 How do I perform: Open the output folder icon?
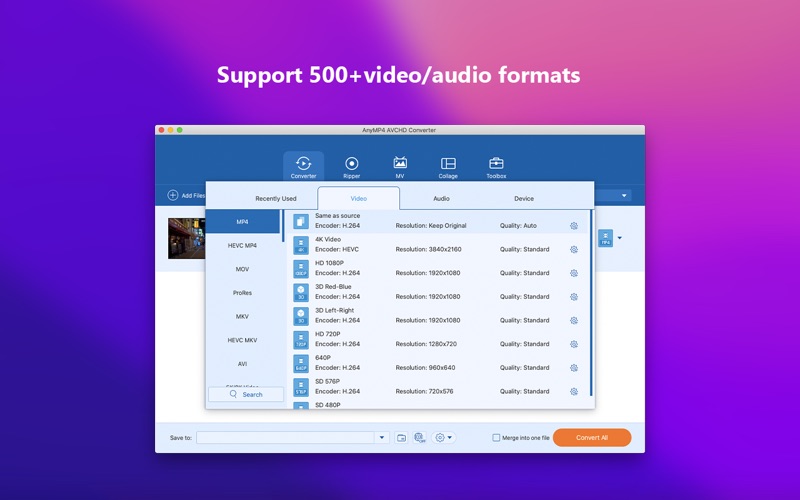pos(402,438)
